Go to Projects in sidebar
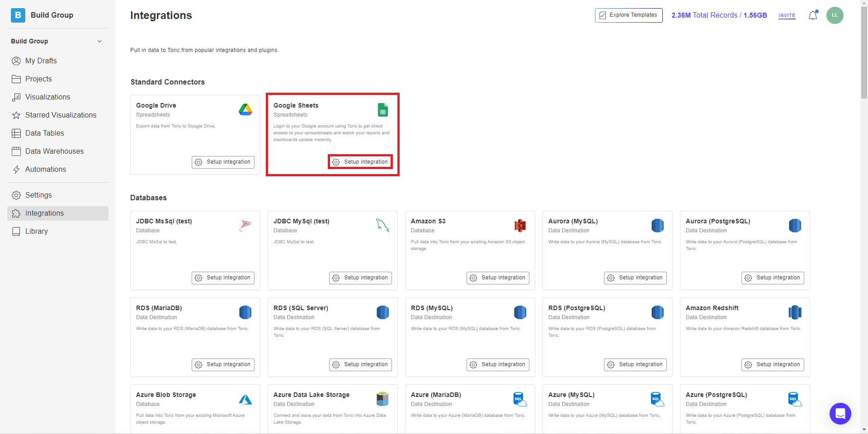 pos(58,79)
